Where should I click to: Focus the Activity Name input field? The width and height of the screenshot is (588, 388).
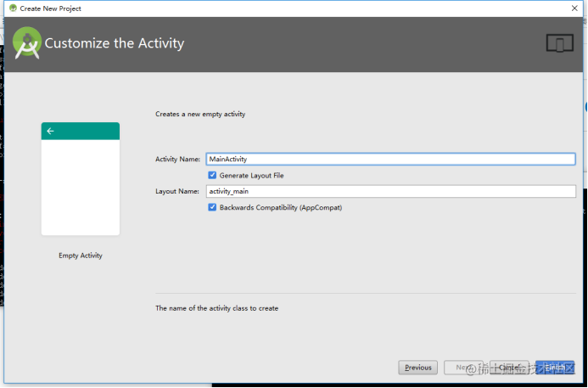[x=391, y=159]
